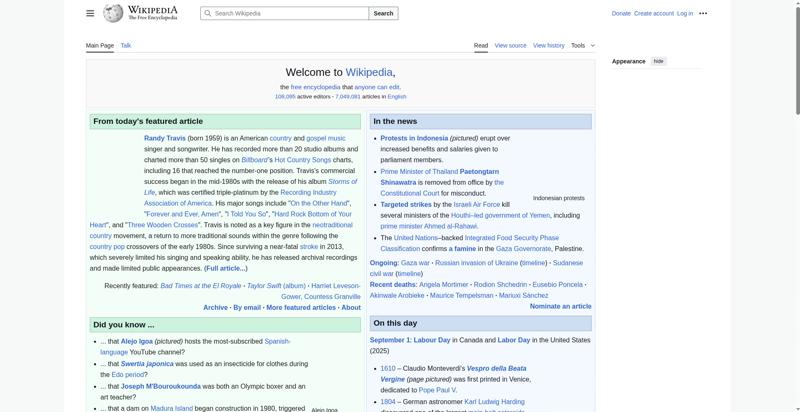
Task: Open the Pope Paul V link
Action: [x=437, y=390]
